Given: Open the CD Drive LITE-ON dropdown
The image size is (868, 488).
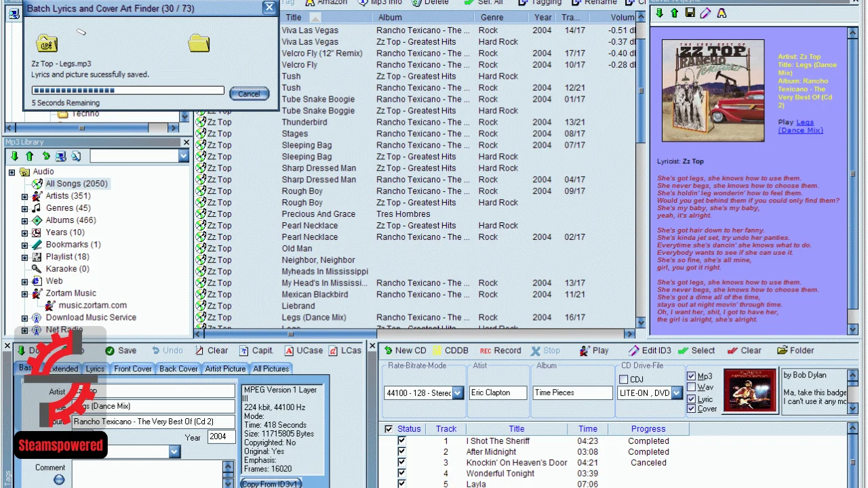Looking at the screenshot, I should pyautogui.click(x=676, y=393).
